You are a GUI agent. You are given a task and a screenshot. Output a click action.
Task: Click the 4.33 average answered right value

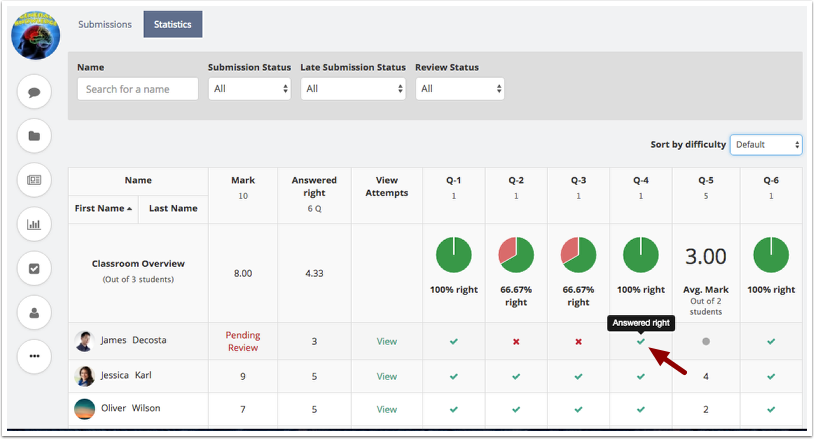tap(314, 273)
